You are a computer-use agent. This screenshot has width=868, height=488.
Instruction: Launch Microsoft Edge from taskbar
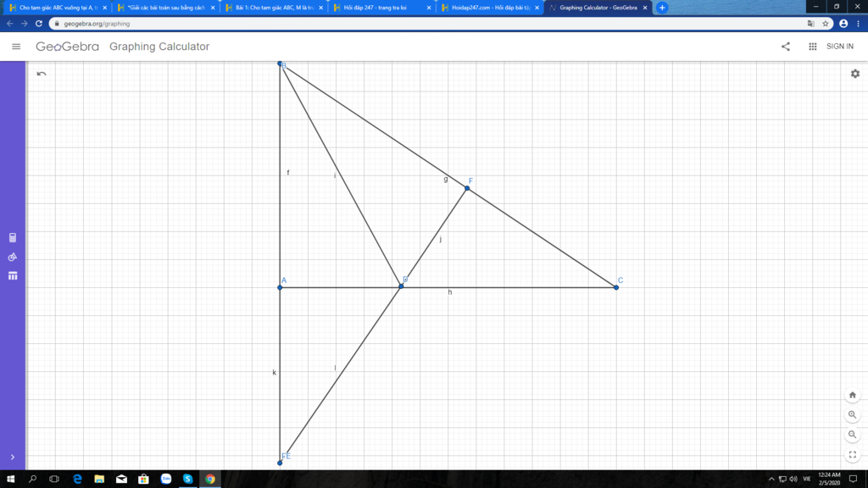[x=77, y=480]
